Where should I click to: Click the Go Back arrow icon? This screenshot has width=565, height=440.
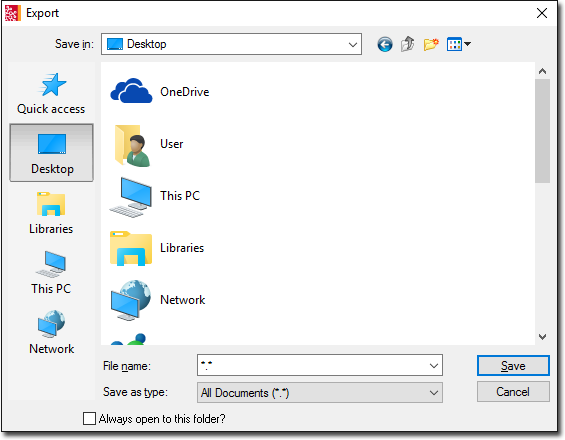385,45
